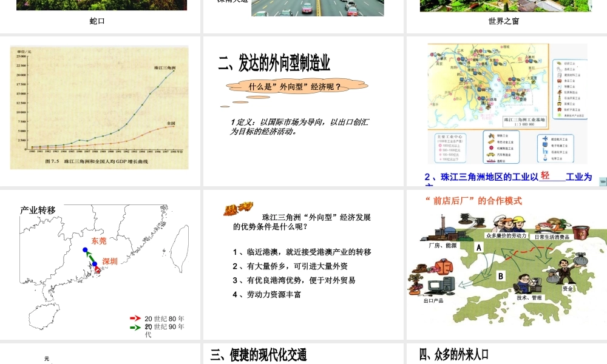The width and height of the screenshot is (607, 364).
Task: Click the blue dot marking 东莞
Action: [85, 250]
